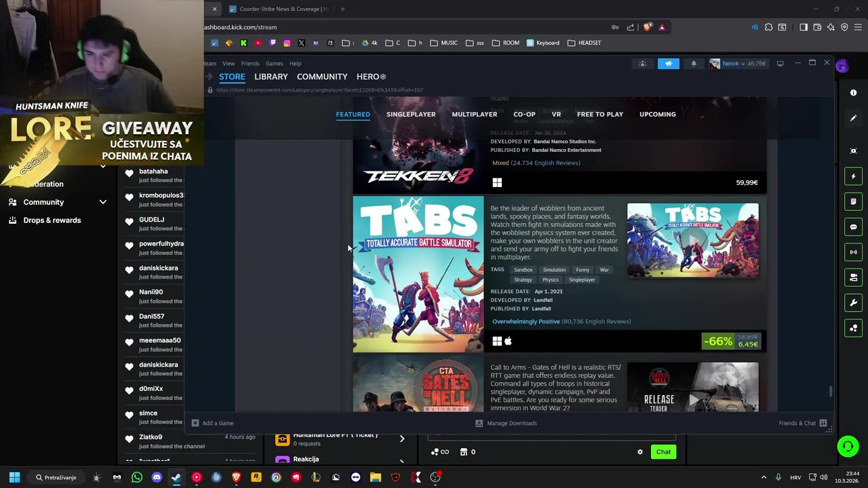Open ROOM bookmarks folder
Screen dimensions: 868x488
coord(505,43)
